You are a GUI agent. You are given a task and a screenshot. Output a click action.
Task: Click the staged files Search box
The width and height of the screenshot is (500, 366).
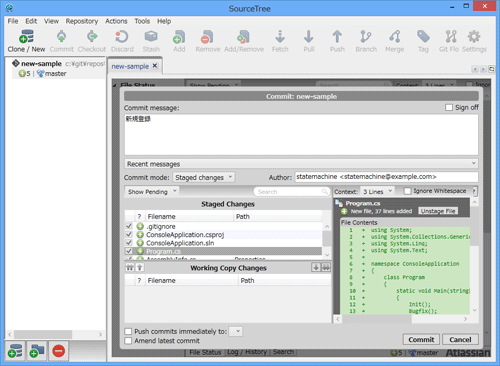point(292,192)
